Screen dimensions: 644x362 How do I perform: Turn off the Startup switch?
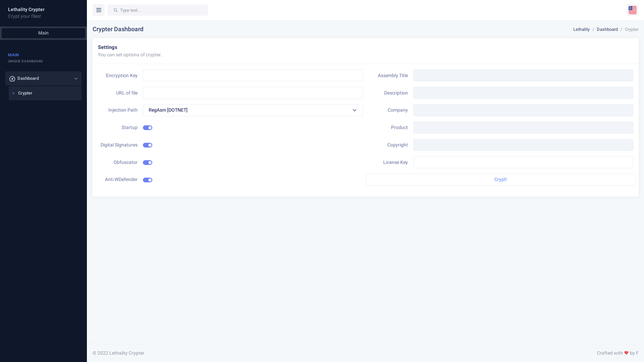tap(148, 128)
